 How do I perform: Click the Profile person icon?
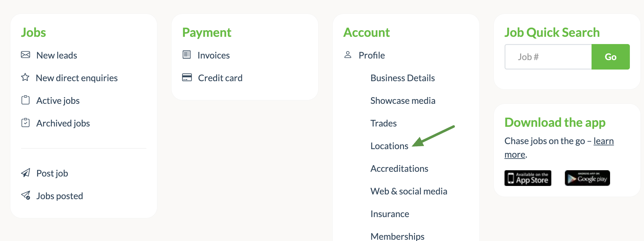pyautogui.click(x=348, y=55)
